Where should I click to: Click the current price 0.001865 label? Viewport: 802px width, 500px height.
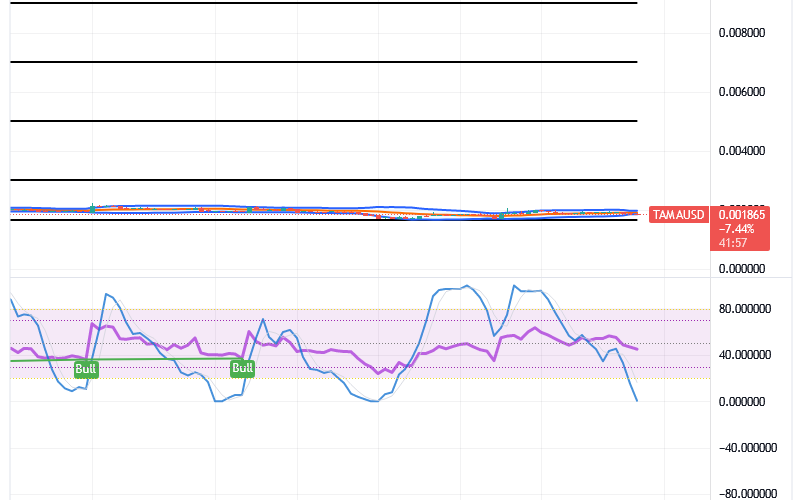click(742, 215)
